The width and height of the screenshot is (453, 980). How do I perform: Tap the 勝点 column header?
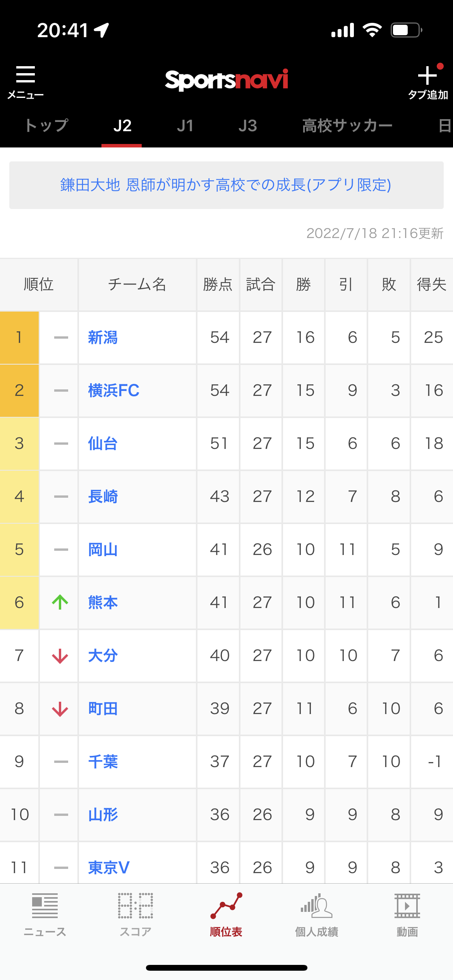tap(218, 284)
